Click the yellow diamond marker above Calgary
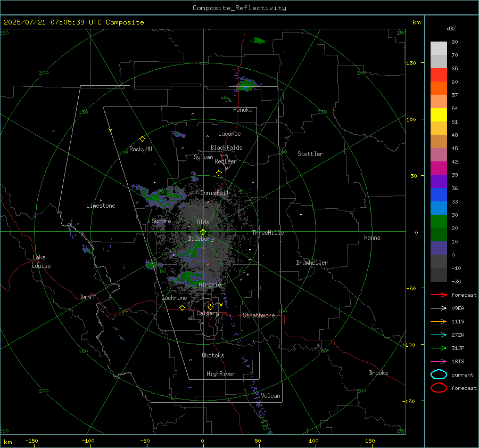The width and height of the screenshot is (479, 448). (x=210, y=307)
